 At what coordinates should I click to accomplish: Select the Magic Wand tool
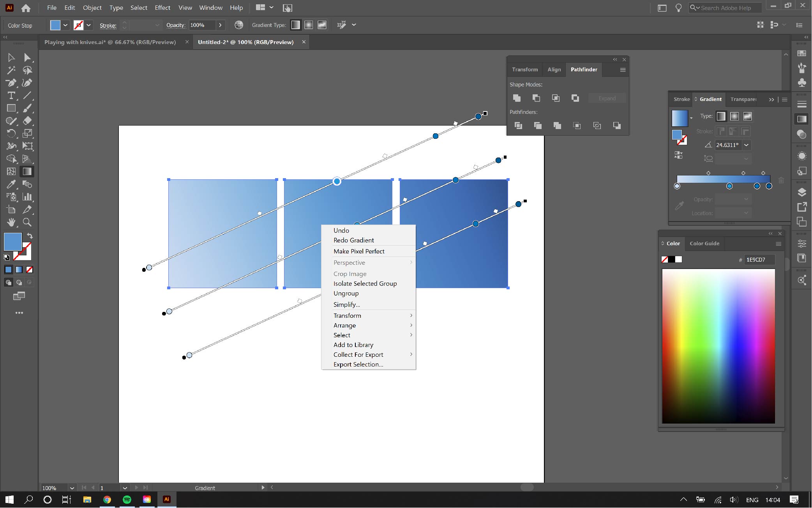tap(11, 70)
